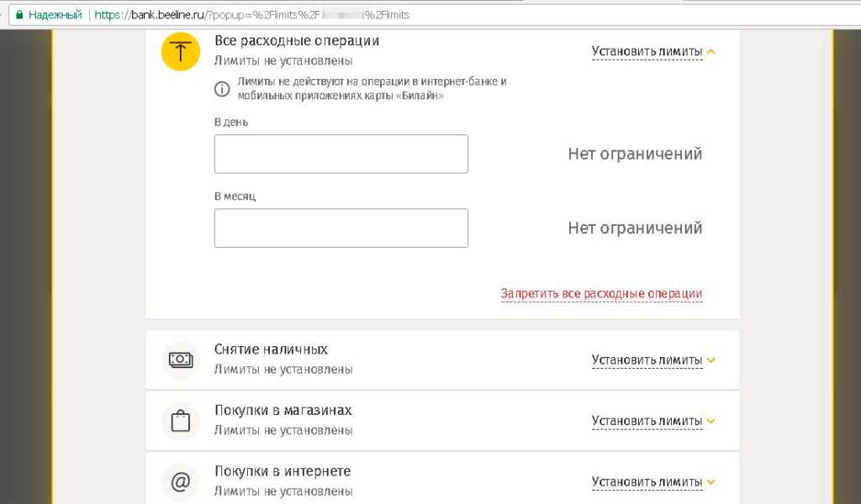
Task: Click the green secure padlock icon
Action: click(18, 15)
